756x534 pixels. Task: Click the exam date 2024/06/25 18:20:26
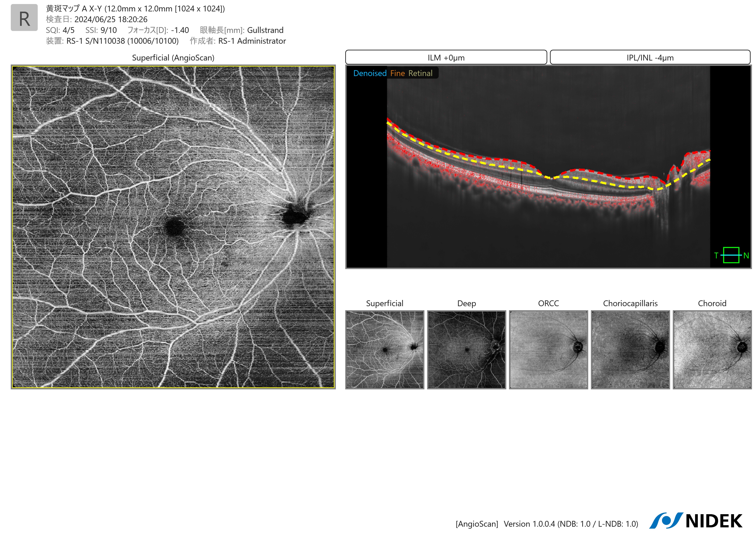tap(111, 19)
